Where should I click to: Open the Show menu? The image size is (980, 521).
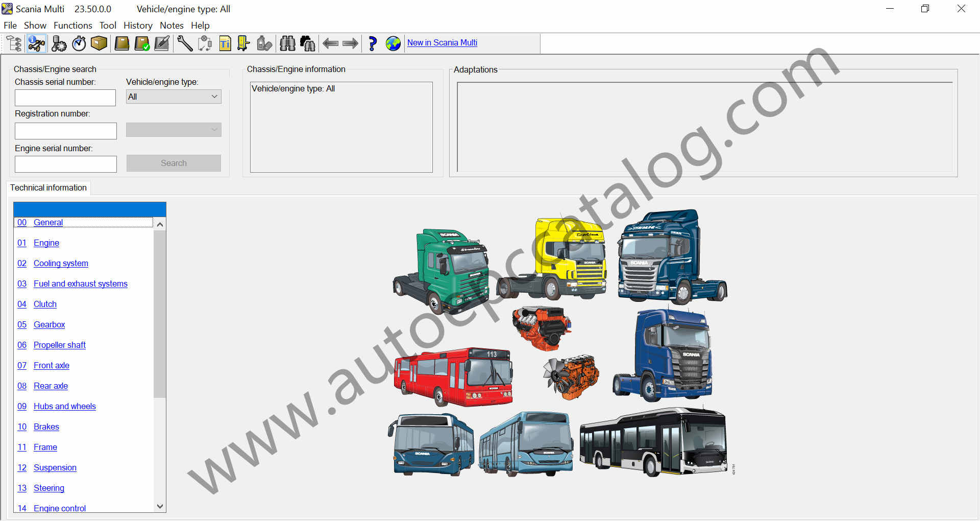point(35,26)
